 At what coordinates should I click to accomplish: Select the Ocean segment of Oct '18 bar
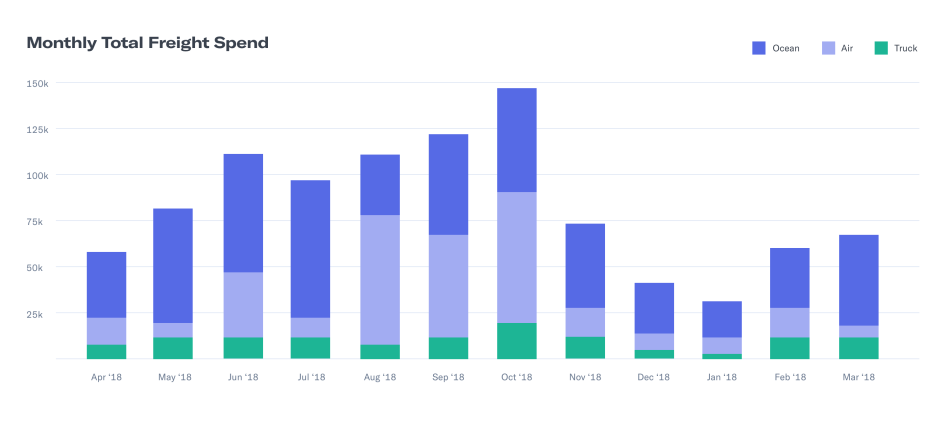click(516, 140)
